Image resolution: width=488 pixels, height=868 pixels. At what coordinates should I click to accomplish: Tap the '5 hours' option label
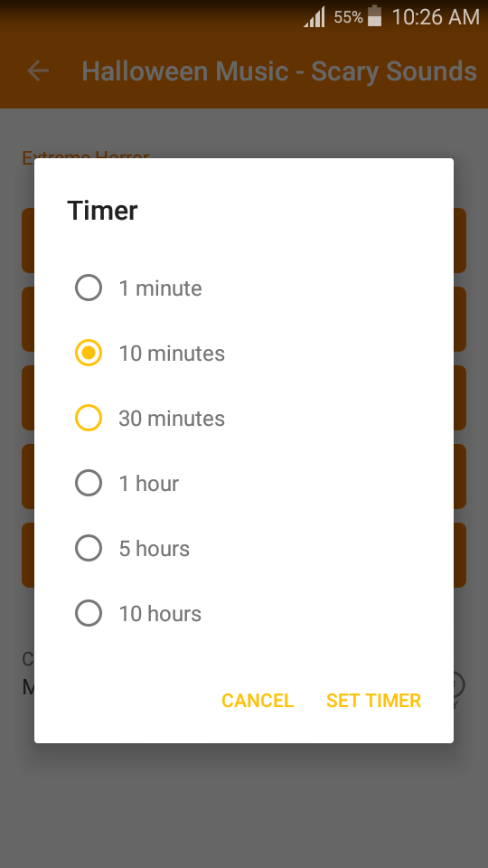[x=155, y=549]
